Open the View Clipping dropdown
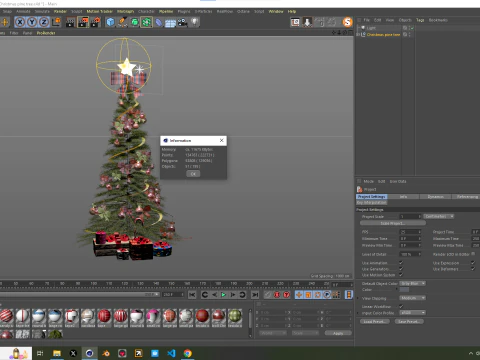Screen dimensions: 480x360 (x=413, y=298)
